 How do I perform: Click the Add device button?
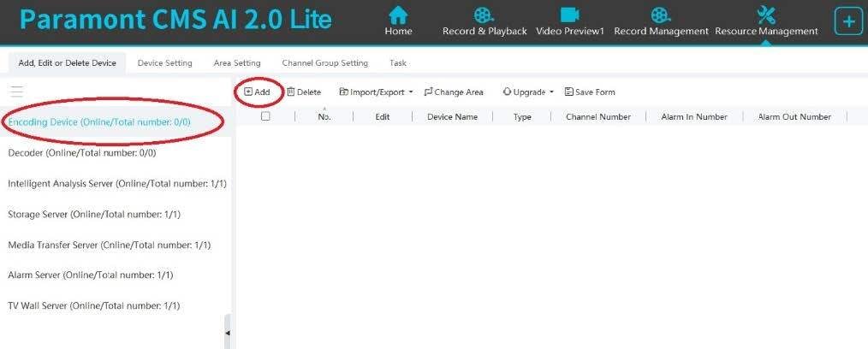[x=258, y=92]
